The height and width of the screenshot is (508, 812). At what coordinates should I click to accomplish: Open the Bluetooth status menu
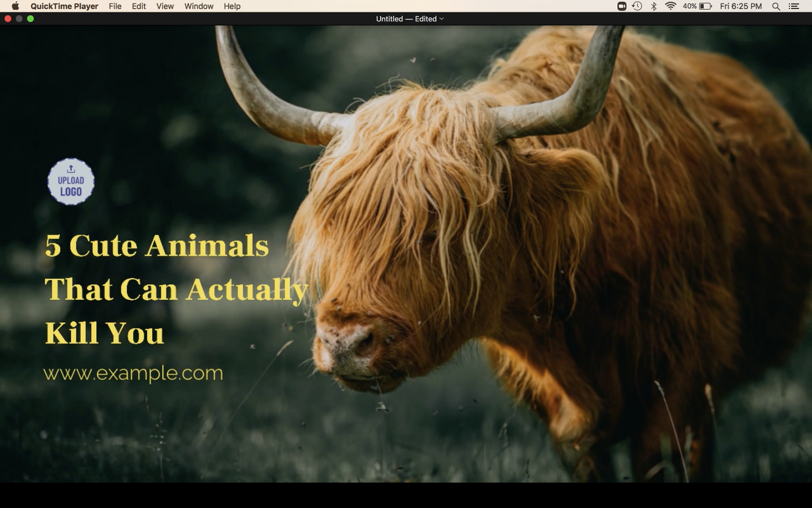(x=654, y=6)
